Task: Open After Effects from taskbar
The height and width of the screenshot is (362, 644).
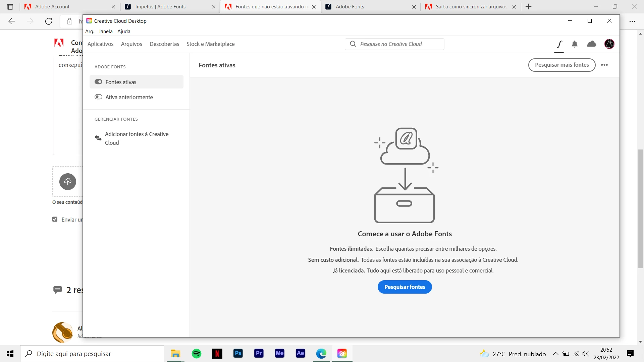Action: point(301,353)
